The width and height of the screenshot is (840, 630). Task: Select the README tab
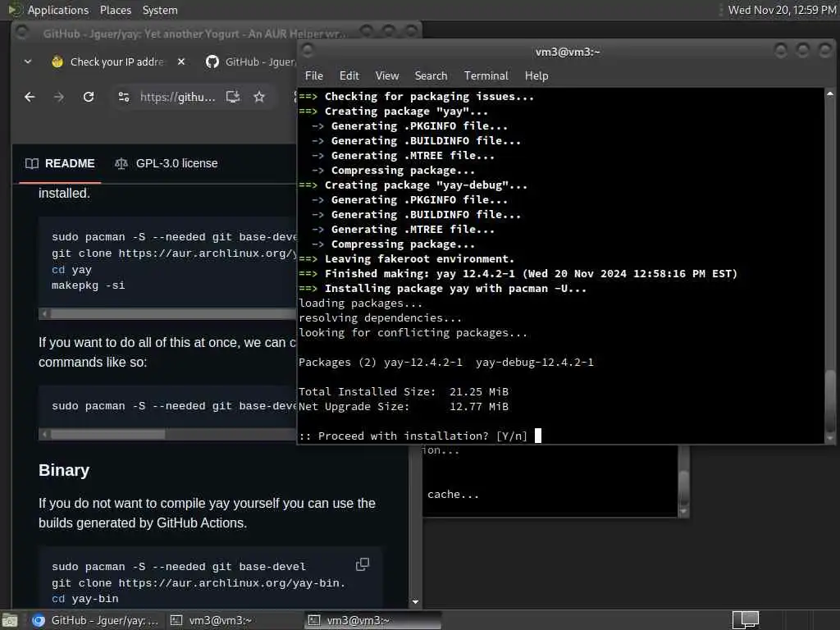60,163
